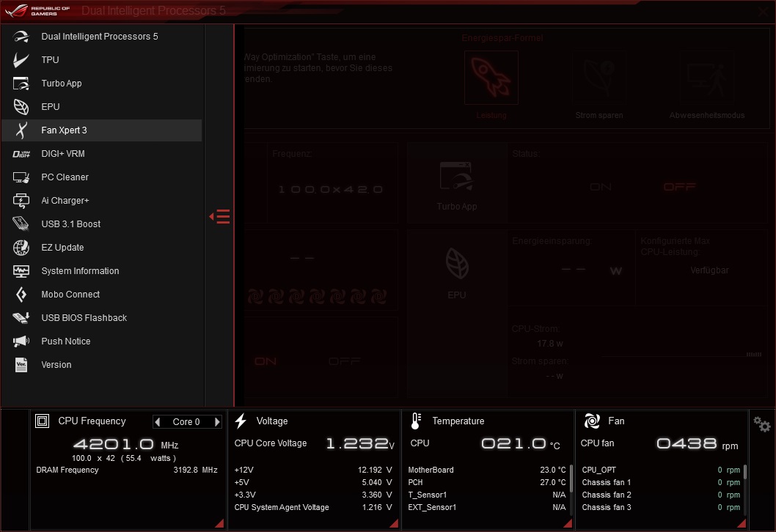Open System Information menu entry
Viewport: 776px width, 532px height.
102,271
